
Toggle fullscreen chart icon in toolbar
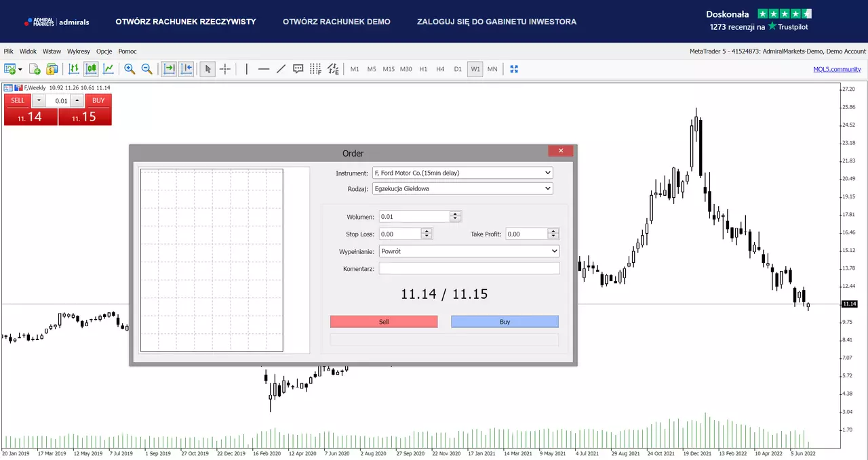pos(514,69)
